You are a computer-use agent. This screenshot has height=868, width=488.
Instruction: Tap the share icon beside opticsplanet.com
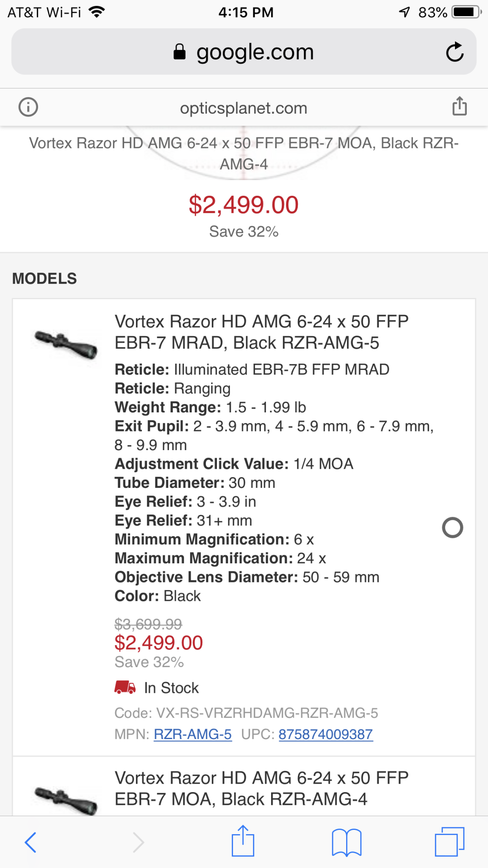tap(459, 106)
